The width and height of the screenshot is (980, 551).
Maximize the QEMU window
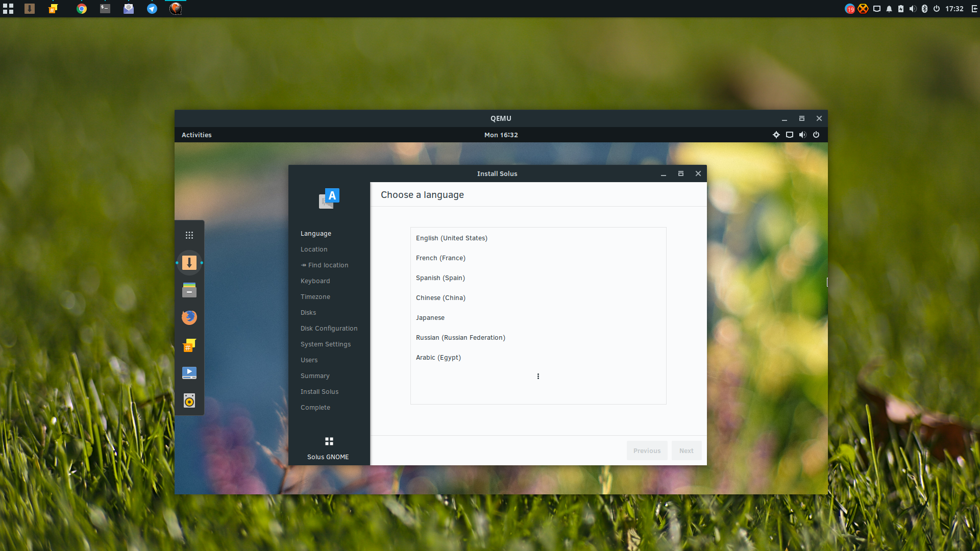(x=802, y=118)
